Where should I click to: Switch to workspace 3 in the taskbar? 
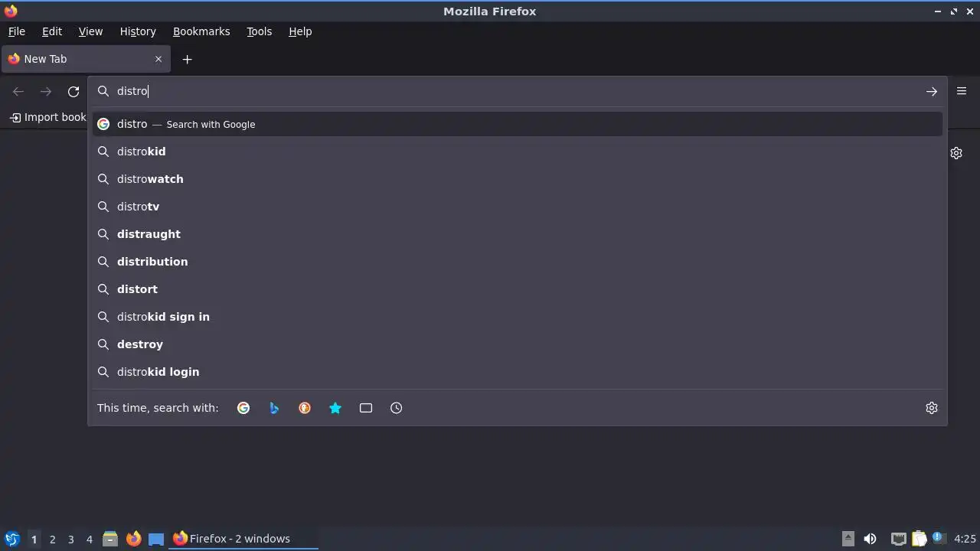pos(70,539)
